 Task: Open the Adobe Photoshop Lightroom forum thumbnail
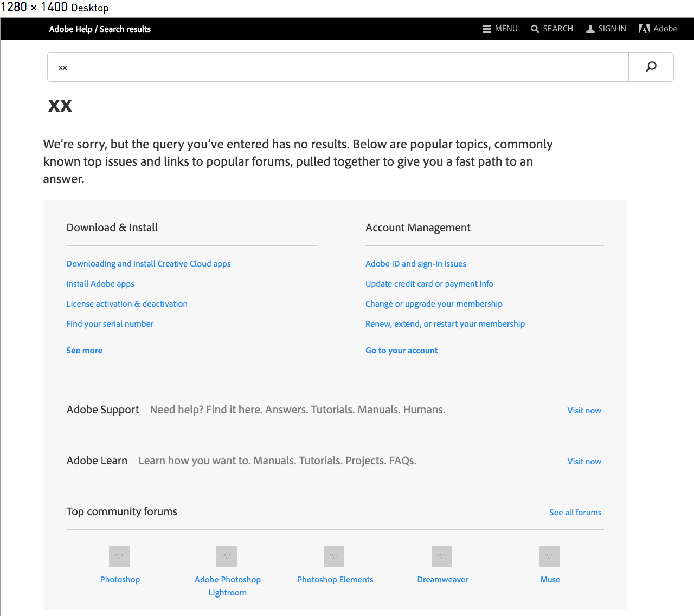click(227, 556)
